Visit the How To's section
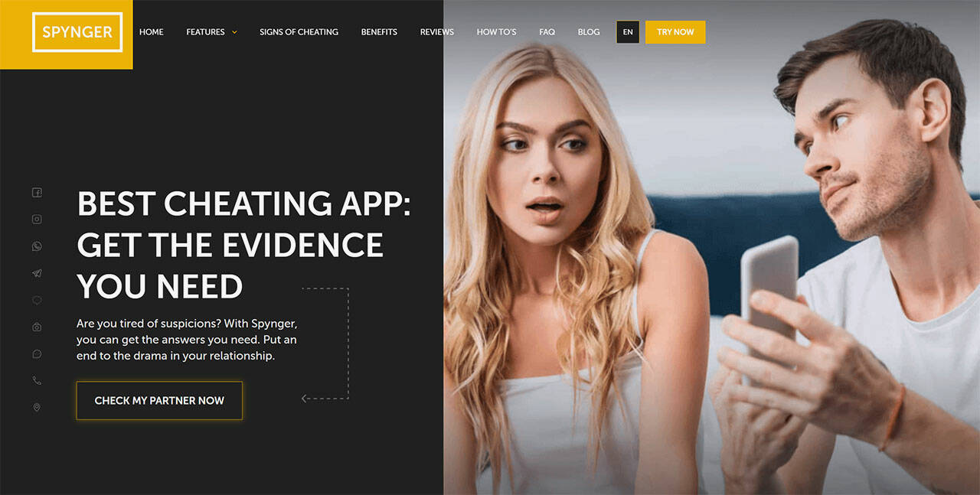980x495 pixels. coord(496,32)
